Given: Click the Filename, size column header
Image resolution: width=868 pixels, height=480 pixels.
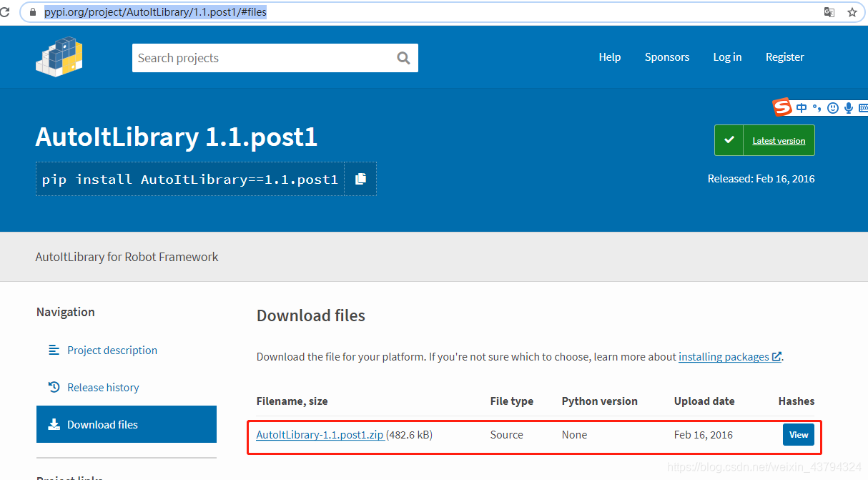Looking at the screenshot, I should pos(292,401).
